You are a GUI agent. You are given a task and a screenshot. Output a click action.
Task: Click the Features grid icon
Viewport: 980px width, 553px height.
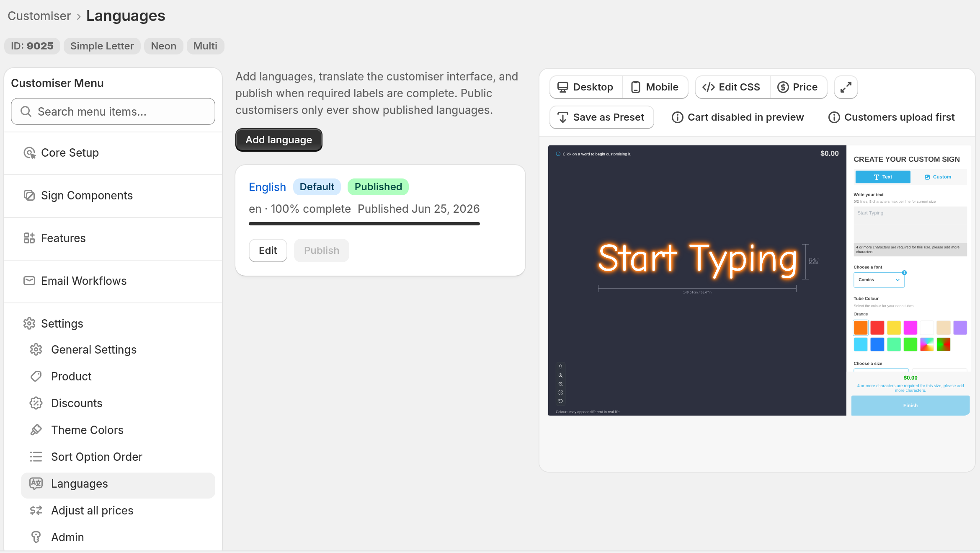(29, 238)
